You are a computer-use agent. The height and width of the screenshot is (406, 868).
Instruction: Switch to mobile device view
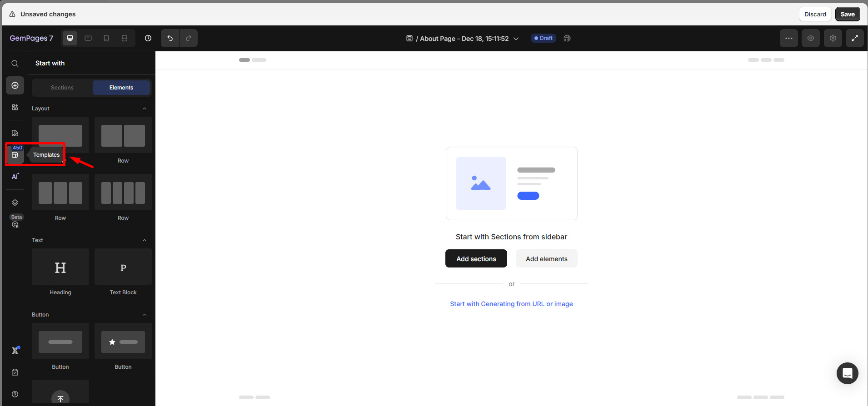[x=106, y=38]
